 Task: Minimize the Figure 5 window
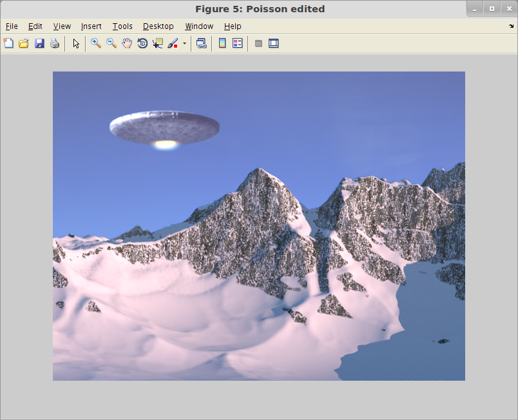point(475,8)
